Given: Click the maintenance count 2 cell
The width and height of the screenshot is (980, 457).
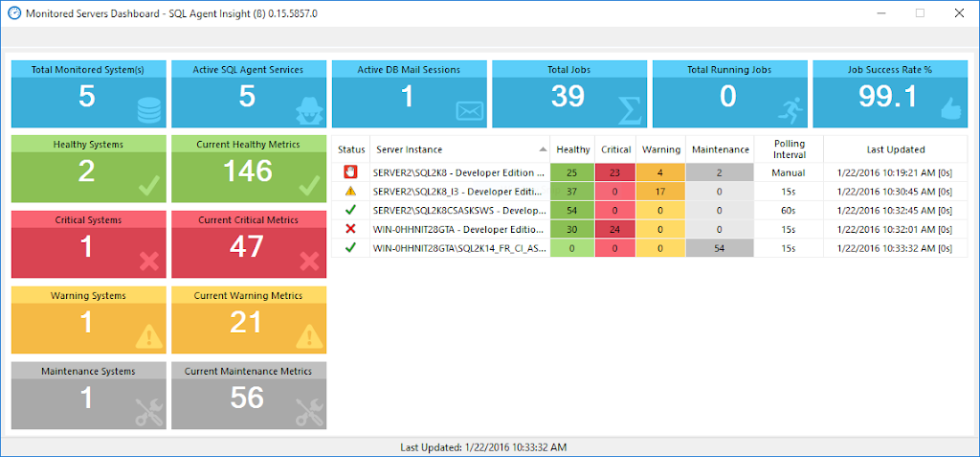Looking at the screenshot, I should (x=720, y=172).
